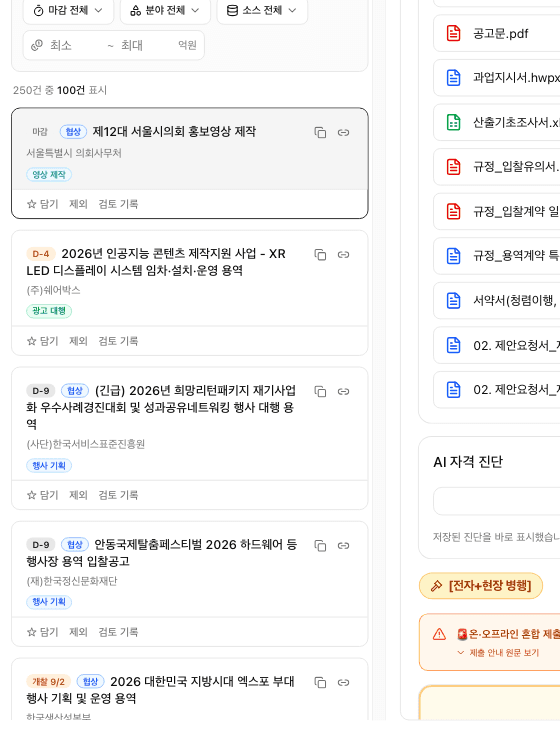Open the 서약서(청렴이행 document attachment
Screen dimensions: 560x742
pos(497,300)
